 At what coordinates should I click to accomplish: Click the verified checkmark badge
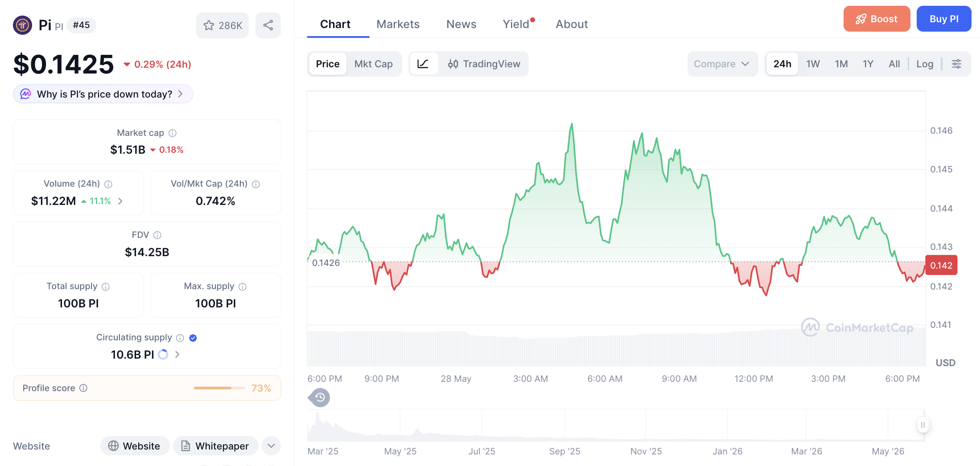pos(193,338)
